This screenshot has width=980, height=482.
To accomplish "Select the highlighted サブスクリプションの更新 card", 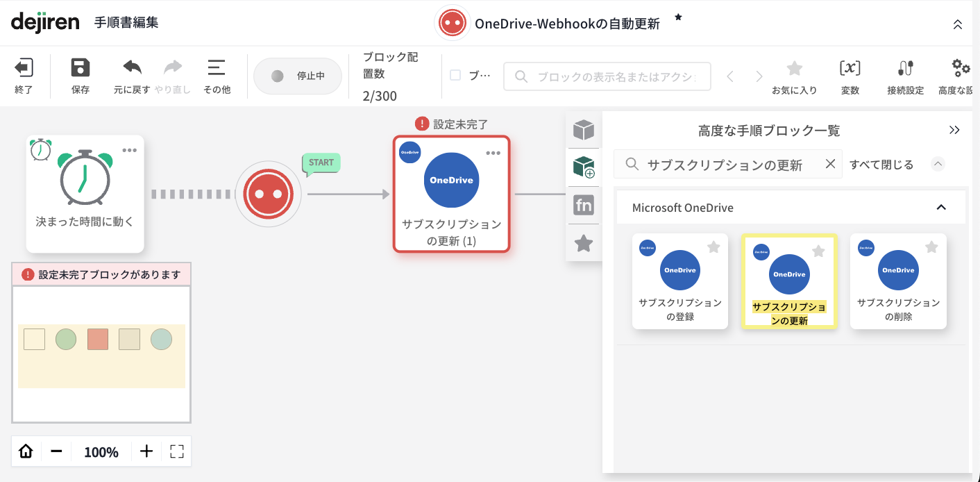I will pyautogui.click(x=789, y=281).
